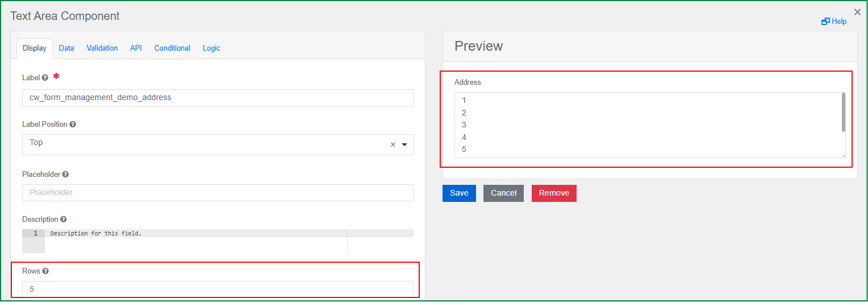Image resolution: width=868 pixels, height=302 pixels.
Task: Remove the component with the red button
Action: [554, 193]
